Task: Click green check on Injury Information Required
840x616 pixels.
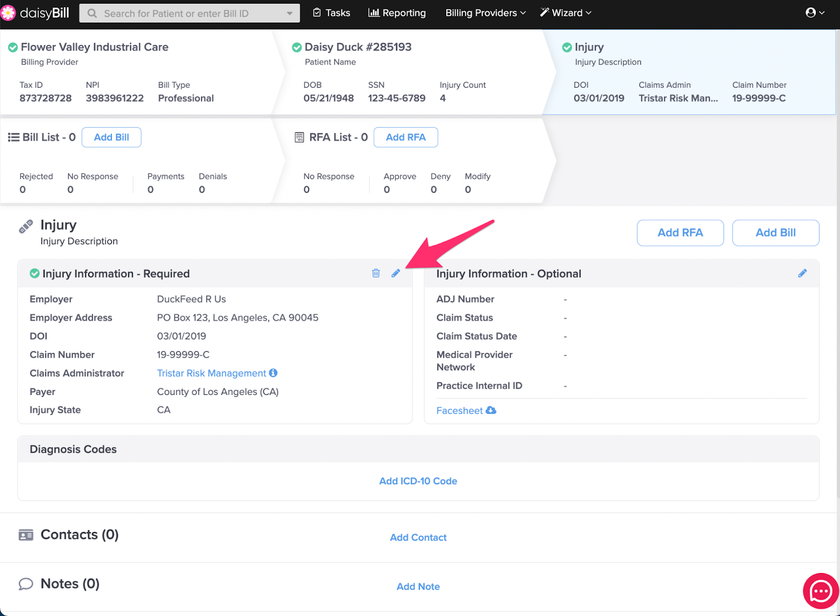Action: click(x=35, y=274)
